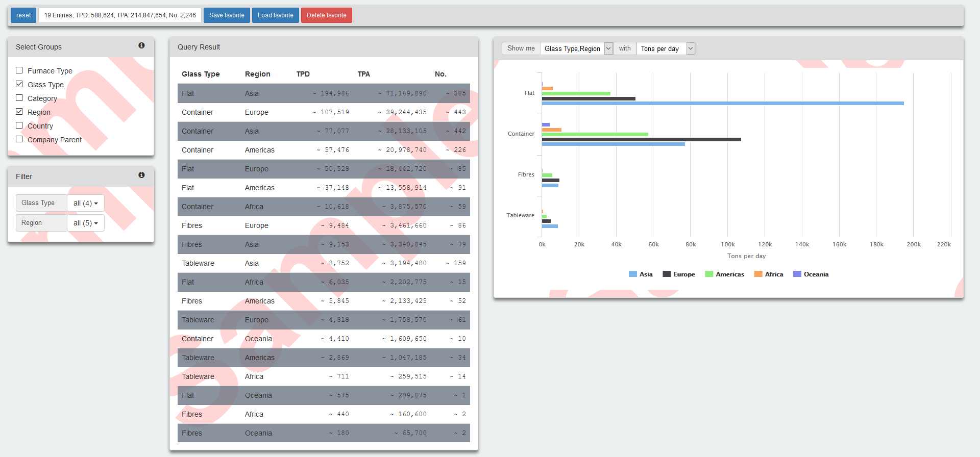
Task: Click the Fibres Africa row
Action: tap(324, 414)
